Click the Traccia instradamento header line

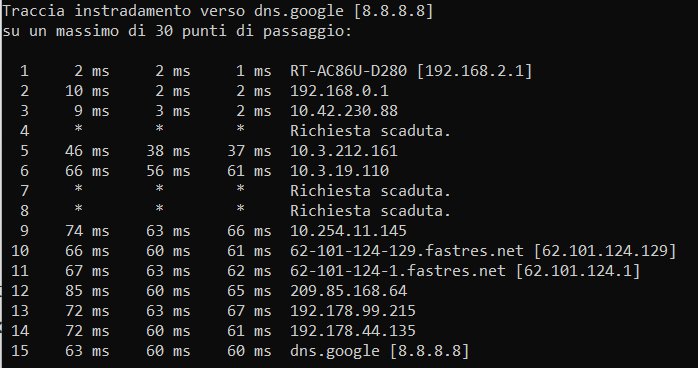tap(218, 11)
